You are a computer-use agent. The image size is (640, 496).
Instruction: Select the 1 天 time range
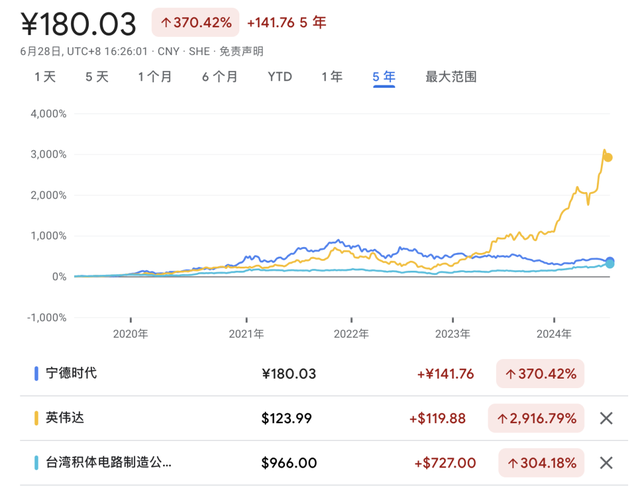45,76
